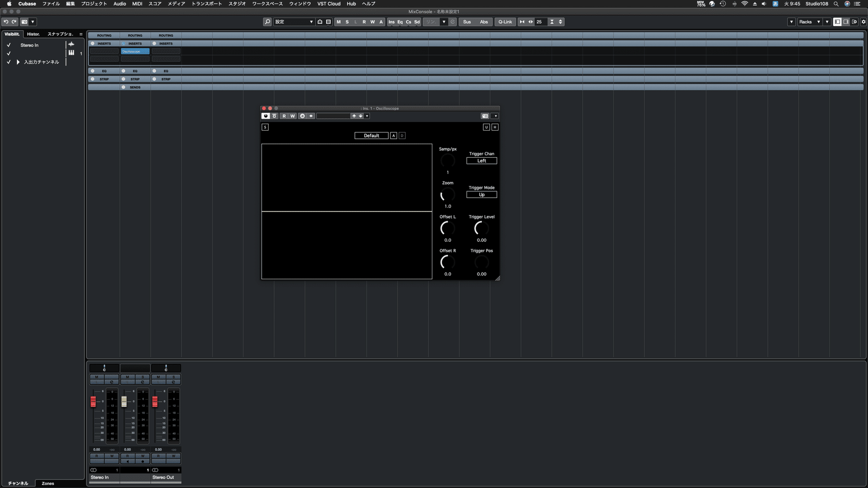Open the スタジオ menu
868x488 pixels.
point(237,4)
